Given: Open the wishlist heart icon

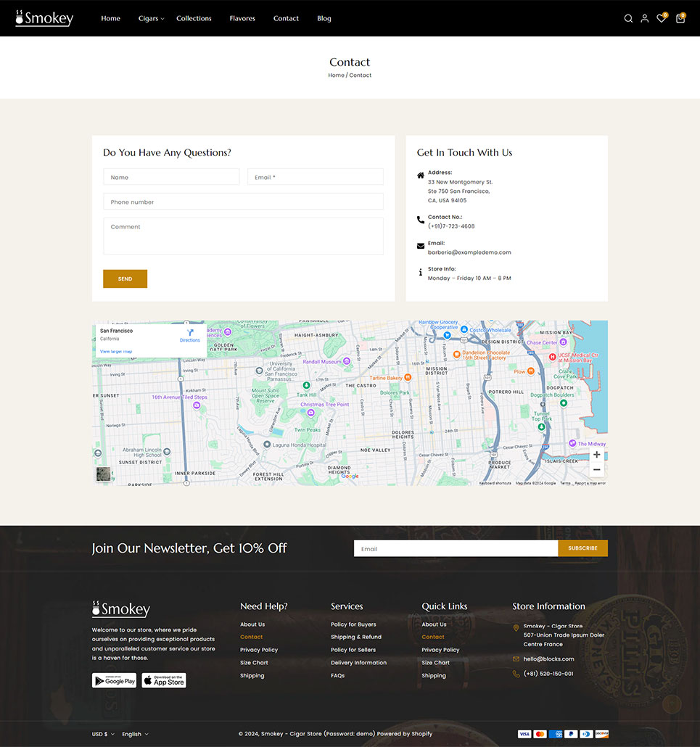Looking at the screenshot, I should coord(661,19).
